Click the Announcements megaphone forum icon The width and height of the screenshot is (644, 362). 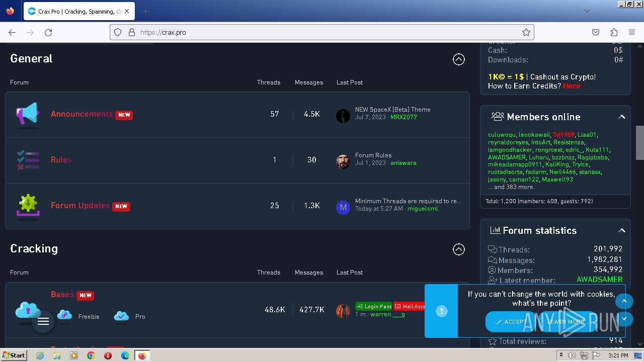point(28,115)
